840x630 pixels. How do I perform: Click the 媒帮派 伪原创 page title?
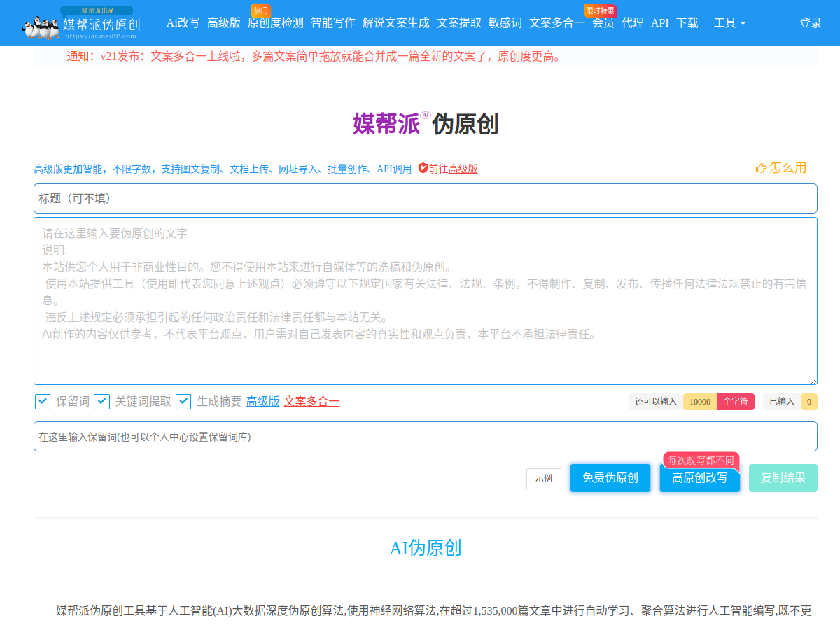[x=426, y=124]
